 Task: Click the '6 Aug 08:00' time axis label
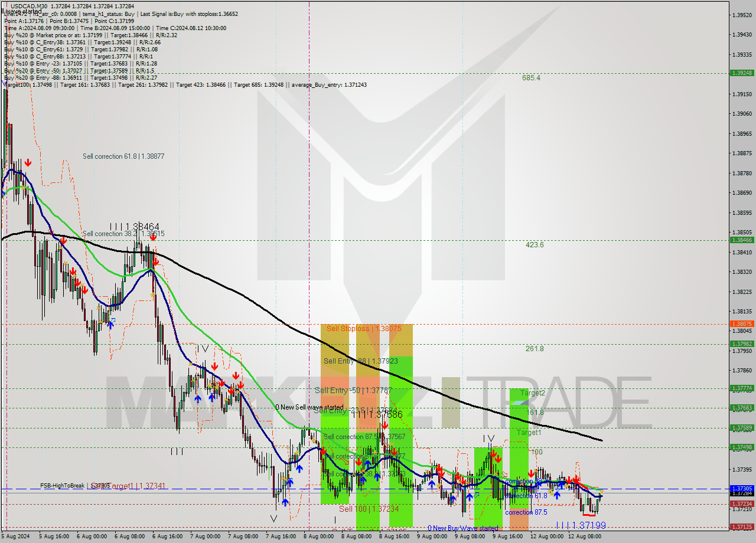tap(129, 537)
